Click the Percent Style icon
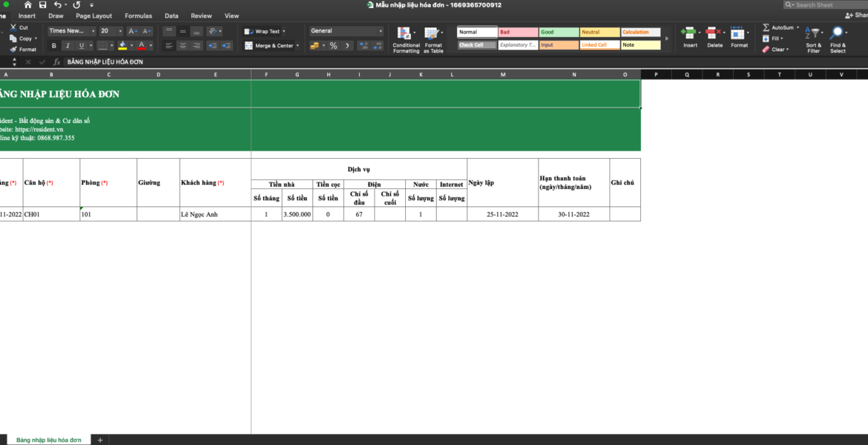The height and width of the screenshot is (445, 868). pos(333,46)
